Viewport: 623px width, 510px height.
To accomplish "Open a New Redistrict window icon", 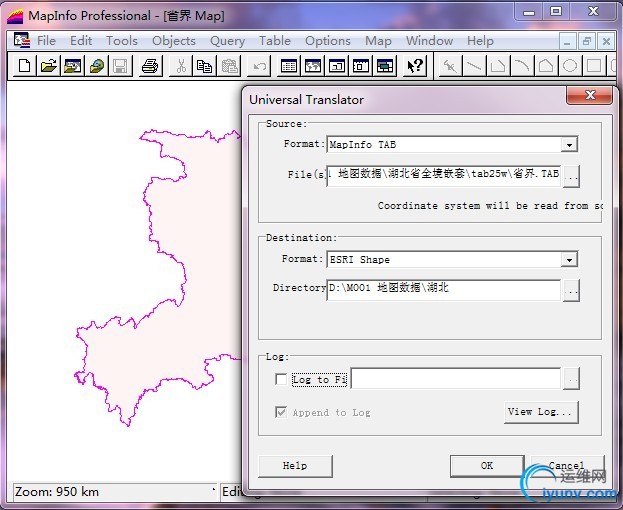I will [385, 66].
